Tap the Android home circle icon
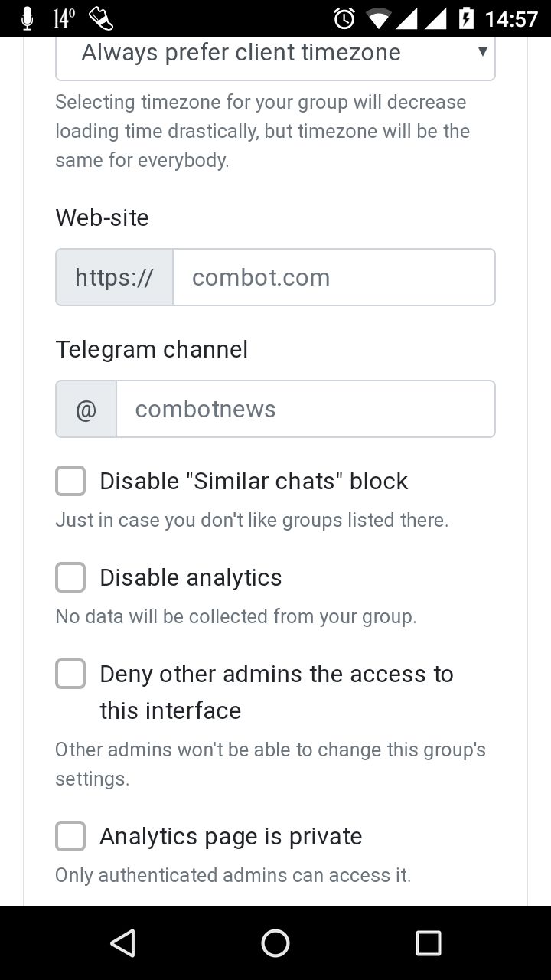This screenshot has height=980, width=551. (x=275, y=943)
